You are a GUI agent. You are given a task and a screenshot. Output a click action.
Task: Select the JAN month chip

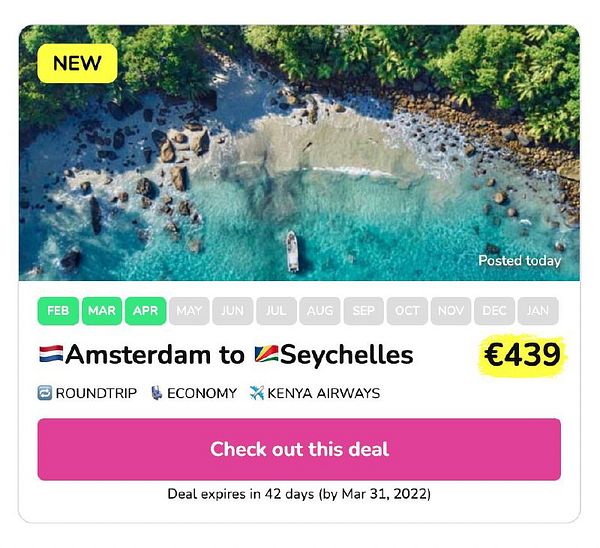click(x=538, y=311)
